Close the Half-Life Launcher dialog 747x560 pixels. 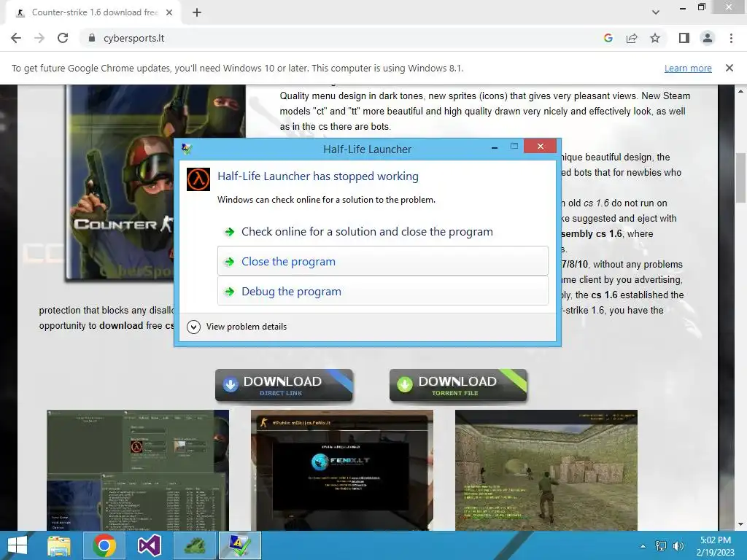point(541,146)
